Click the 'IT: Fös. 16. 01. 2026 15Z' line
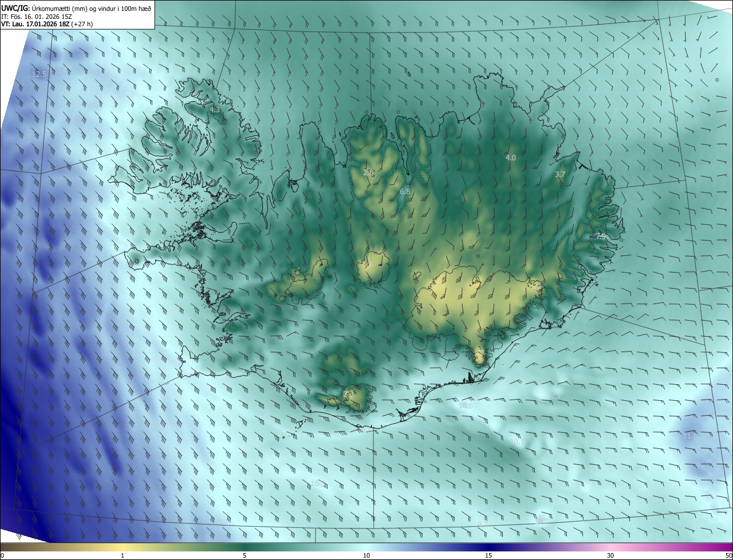The height and width of the screenshot is (560, 733). [x=36, y=17]
